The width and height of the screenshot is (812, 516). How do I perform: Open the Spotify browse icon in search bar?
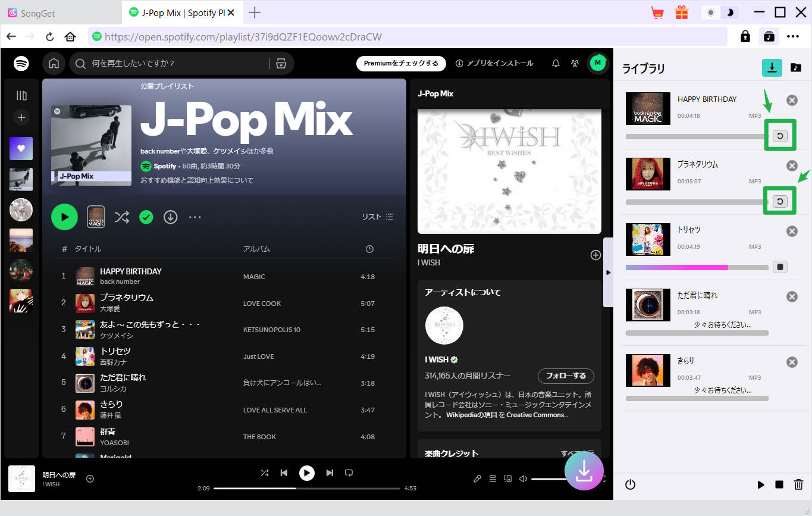point(281,63)
